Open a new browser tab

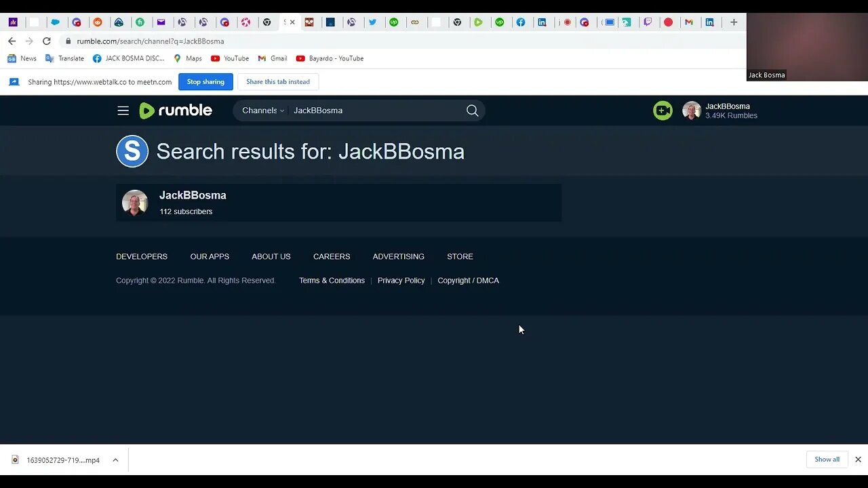point(733,22)
